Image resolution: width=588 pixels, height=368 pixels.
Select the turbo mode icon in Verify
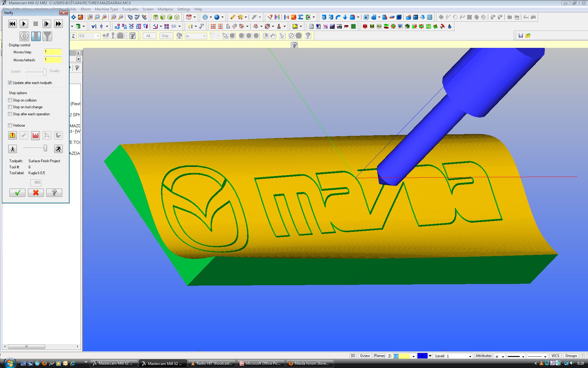pos(24,36)
